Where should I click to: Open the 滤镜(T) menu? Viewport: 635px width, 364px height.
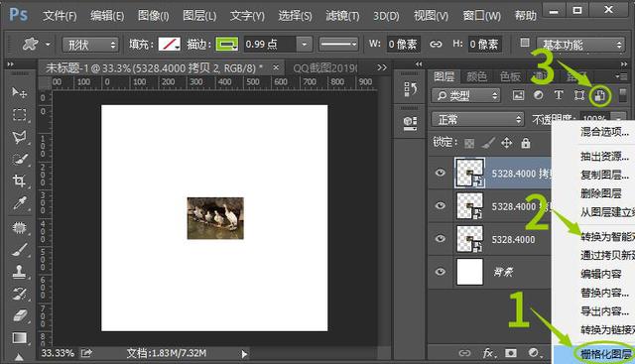[x=342, y=16]
